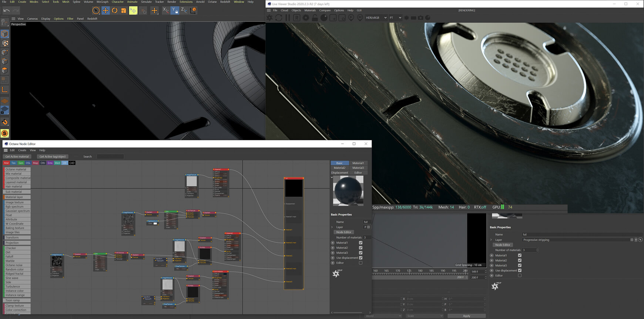
Task: Toggle the Live Viewer lock resolution padlock
Action: (315, 17)
